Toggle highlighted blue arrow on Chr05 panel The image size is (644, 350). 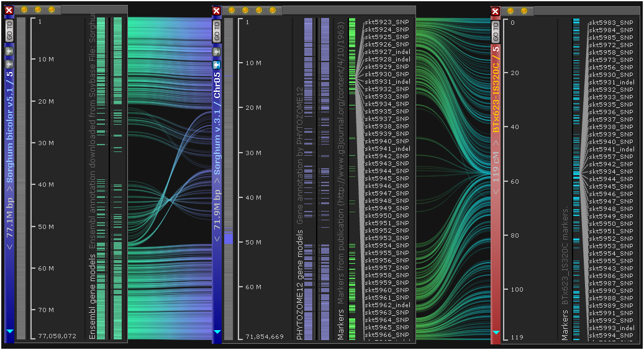pyautogui.click(x=216, y=65)
